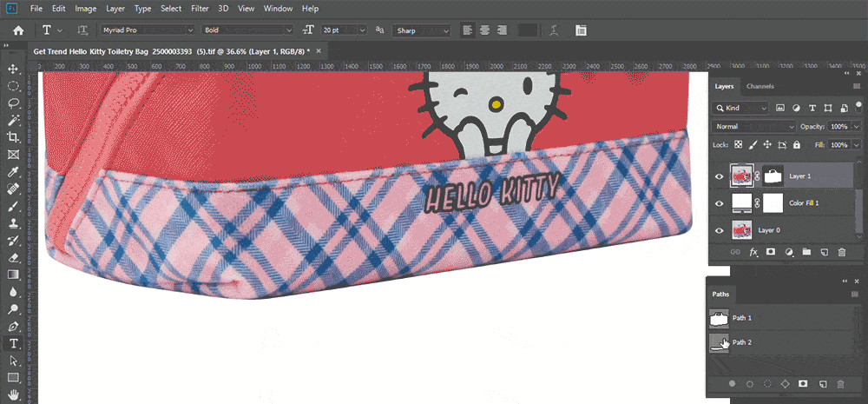This screenshot has height=404, width=868.
Task: Click the Home icon in options bar
Action: pyautogui.click(x=17, y=30)
